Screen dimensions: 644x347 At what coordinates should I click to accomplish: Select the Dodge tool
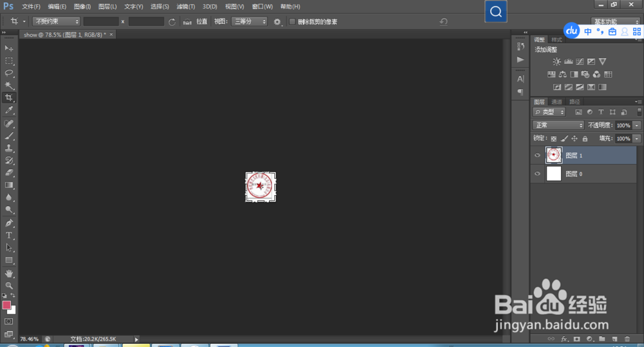(x=8, y=210)
